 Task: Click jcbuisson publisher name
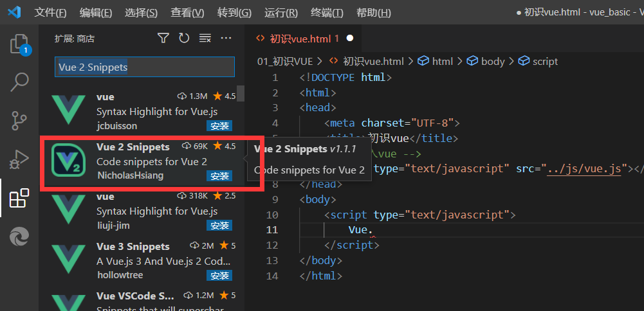[x=116, y=126]
